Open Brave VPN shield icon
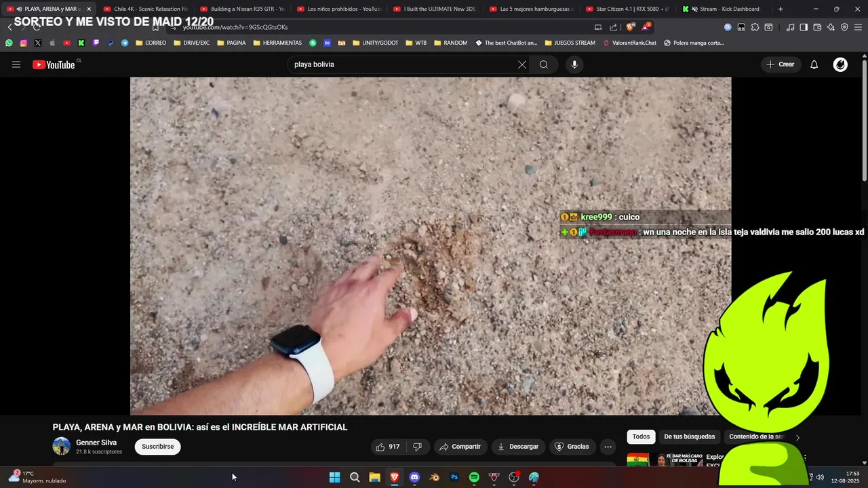 844,27
